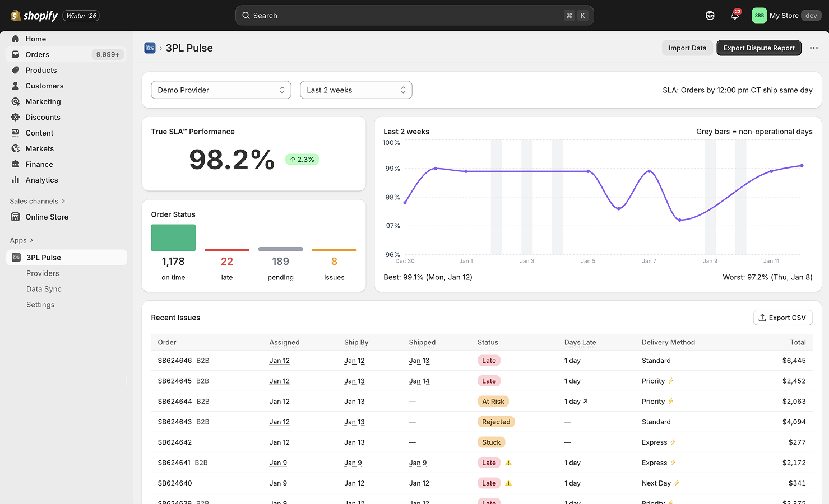Select the Stuck status on order SB624642
The width and height of the screenshot is (829, 504).
click(491, 442)
